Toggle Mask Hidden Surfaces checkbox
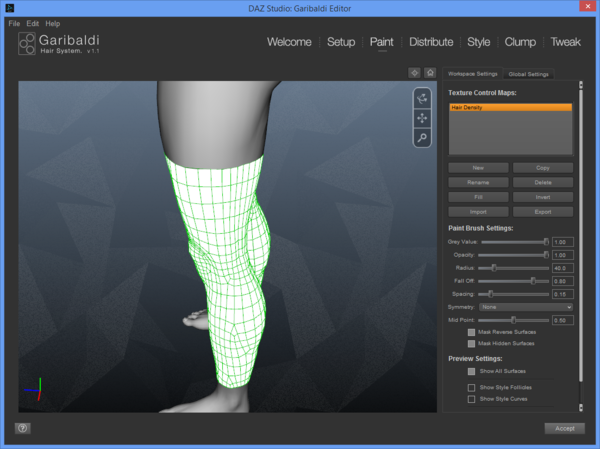This screenshot has width=600, height=449. tap(471, 344)
